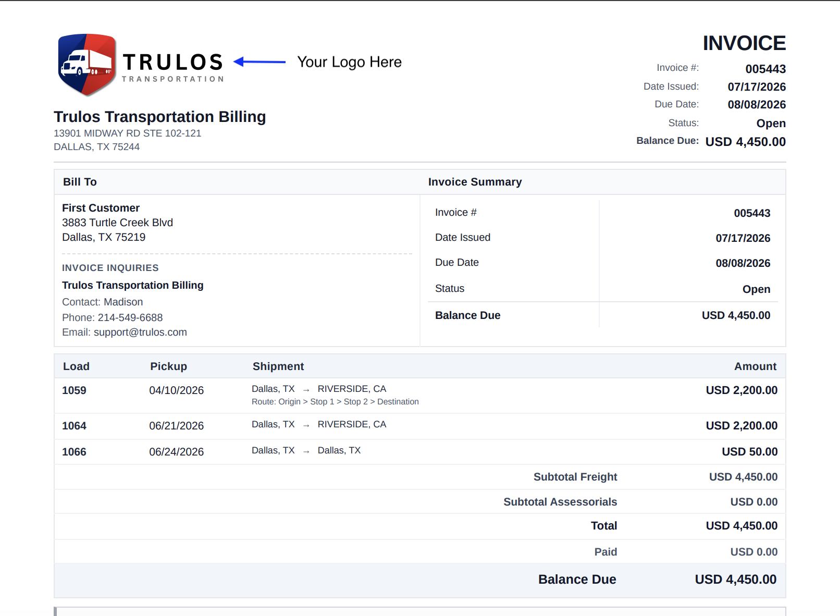Click the 'DALLAS, TX 75244' address line
Image resolution: width=840 pixels, height=616 pixels.
[97, 147]
